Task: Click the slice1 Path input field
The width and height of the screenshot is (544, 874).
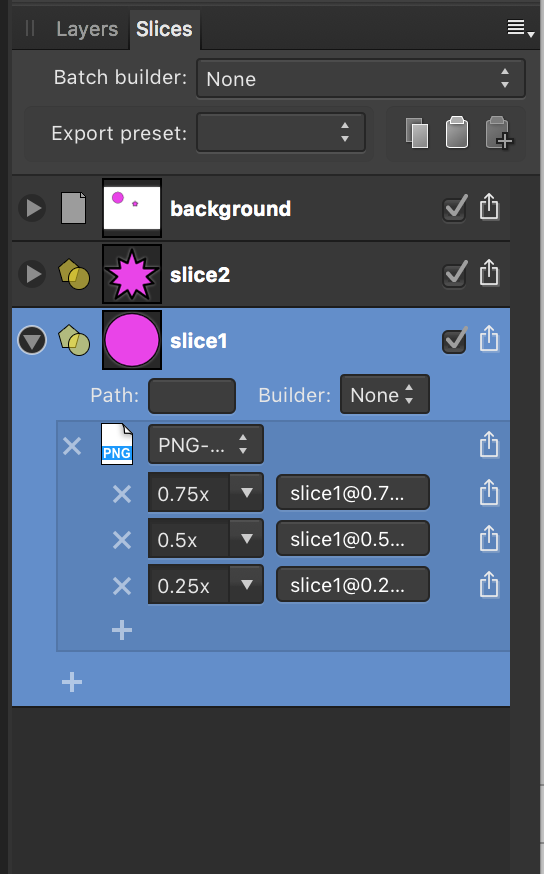Action: (x=192, y=396)
